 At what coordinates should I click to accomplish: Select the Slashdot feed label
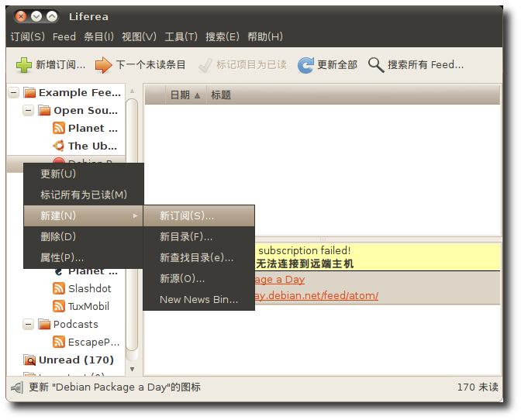(90, 288)
